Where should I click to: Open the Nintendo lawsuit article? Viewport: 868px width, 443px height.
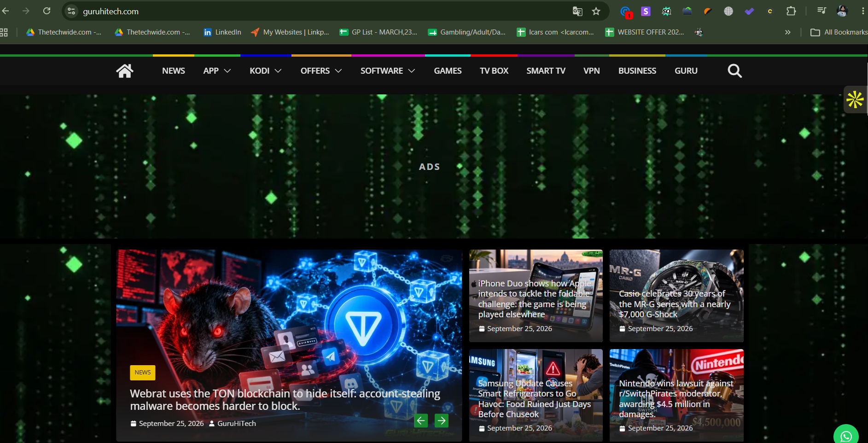[676, 399]
